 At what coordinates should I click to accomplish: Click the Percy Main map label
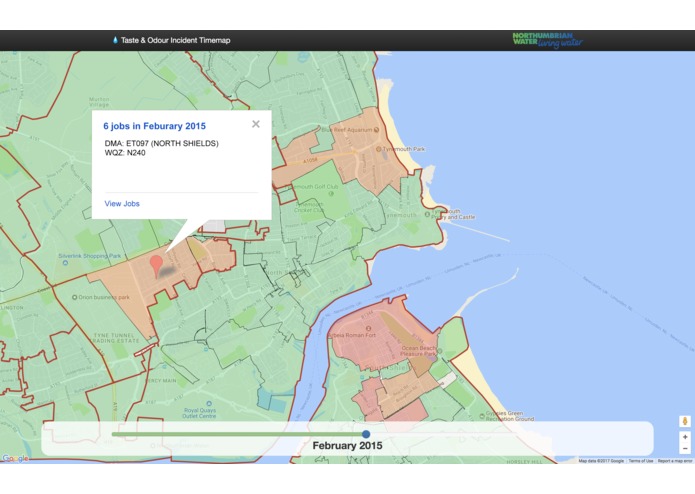tap(160, 381)
